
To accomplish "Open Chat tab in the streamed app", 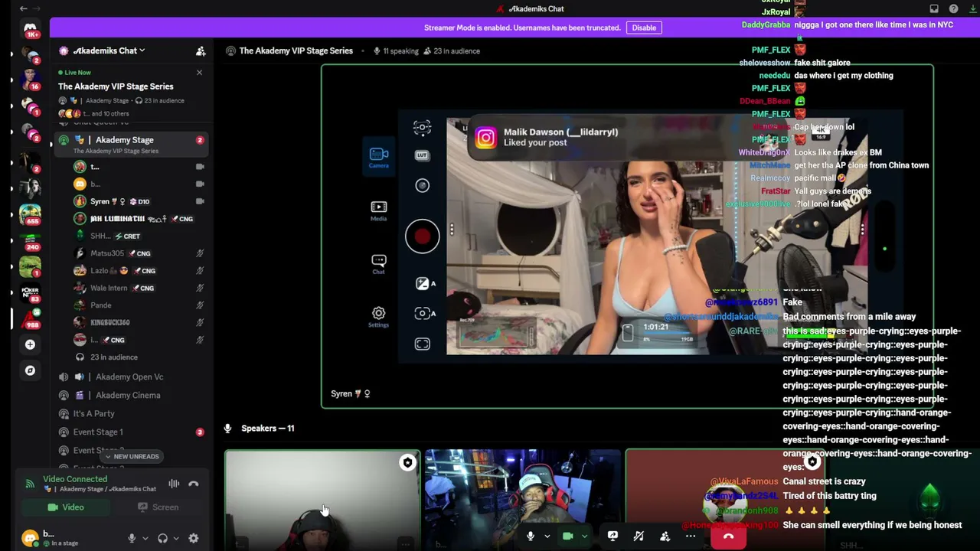I will click(379, 263).
